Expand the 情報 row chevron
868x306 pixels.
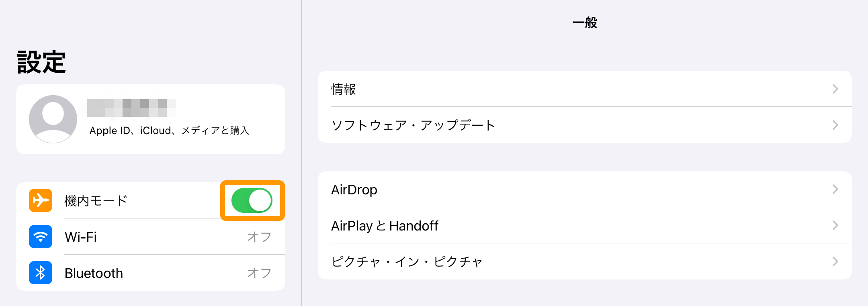pos(835,89)
